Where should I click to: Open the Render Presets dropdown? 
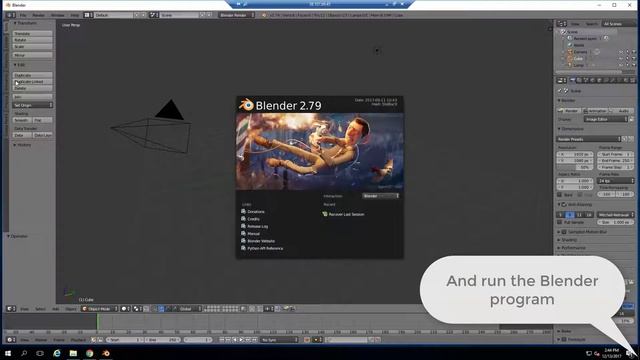click(x=589, y=139)
